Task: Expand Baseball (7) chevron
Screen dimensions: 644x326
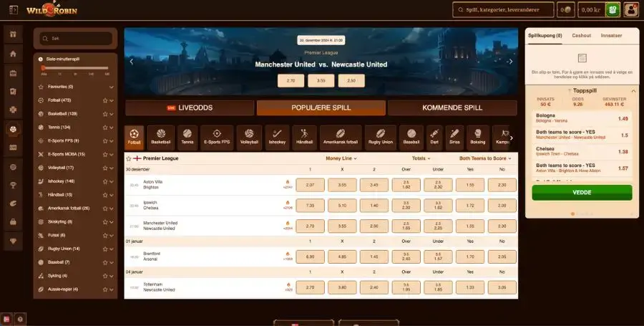Action: [x=112, y=263]
